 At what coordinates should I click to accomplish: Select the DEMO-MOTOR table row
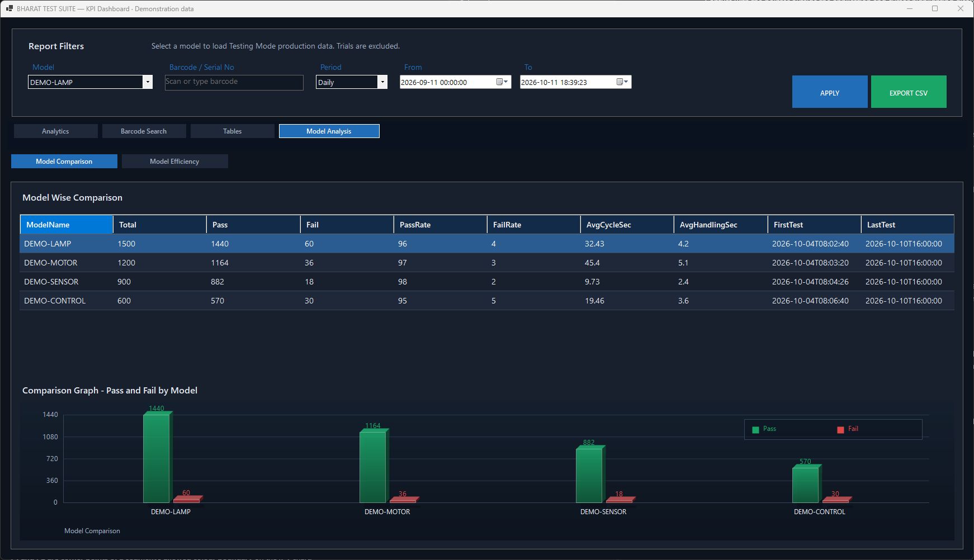click(487, 263)
